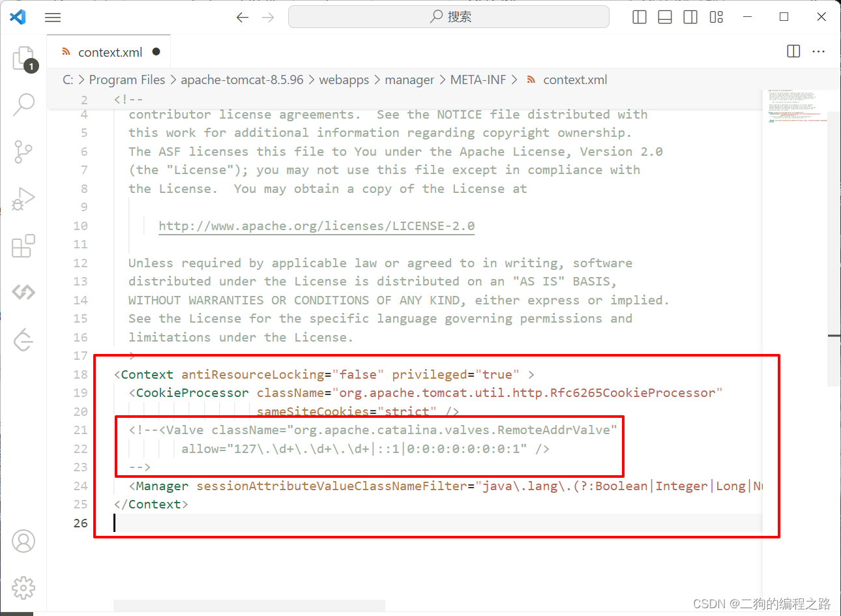Open the apache-tomcat-8.5.96 breadcrumb

click(242, 80)
